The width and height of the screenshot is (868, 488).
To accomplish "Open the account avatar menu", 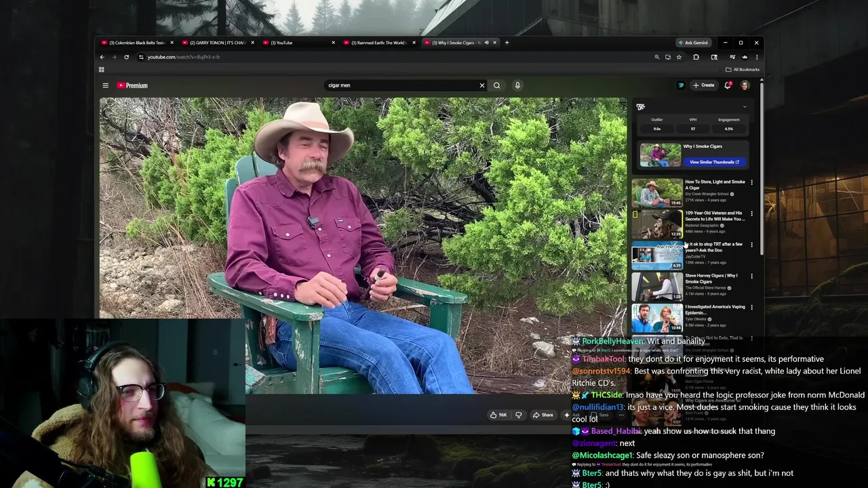I will [x=745, y=85].
